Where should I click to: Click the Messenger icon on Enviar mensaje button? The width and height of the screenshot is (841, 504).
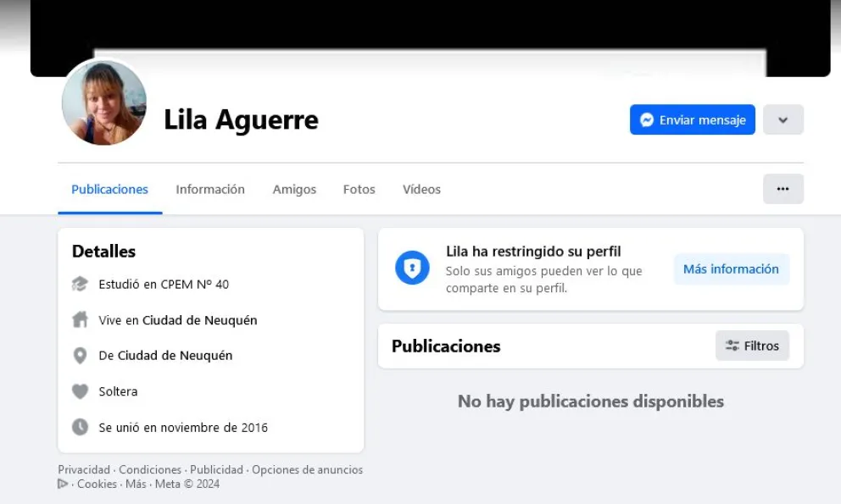pyautogui.click(x=646, y=119)
